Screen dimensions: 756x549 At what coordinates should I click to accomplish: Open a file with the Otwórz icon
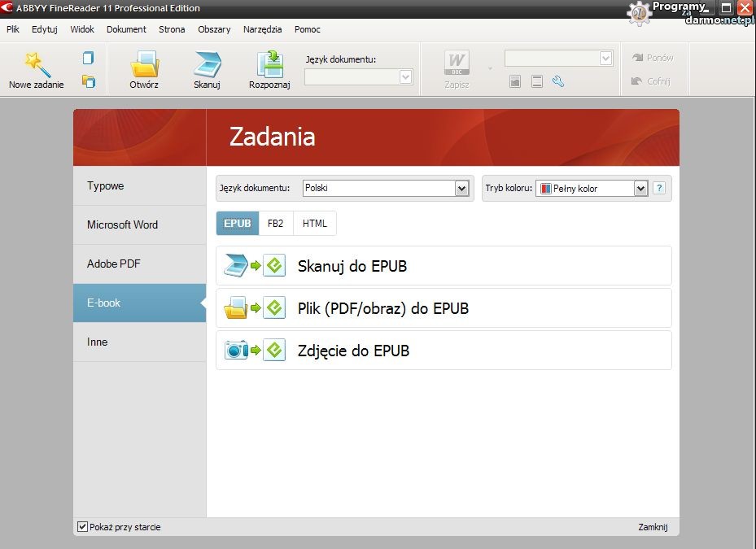(144, 65)
